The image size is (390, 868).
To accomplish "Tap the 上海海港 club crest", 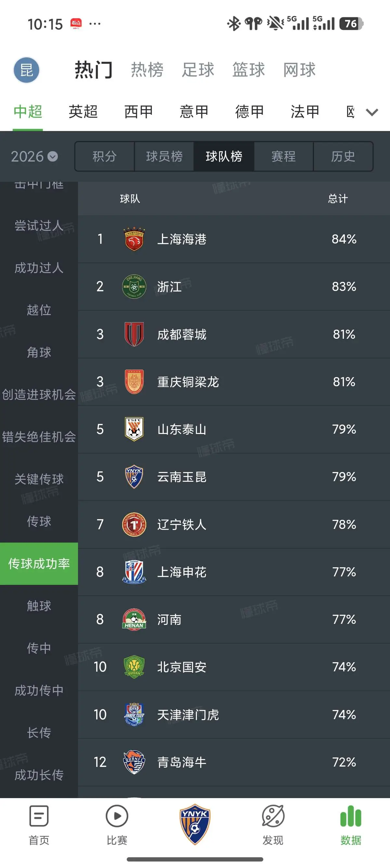I will [x=134, y=239].
